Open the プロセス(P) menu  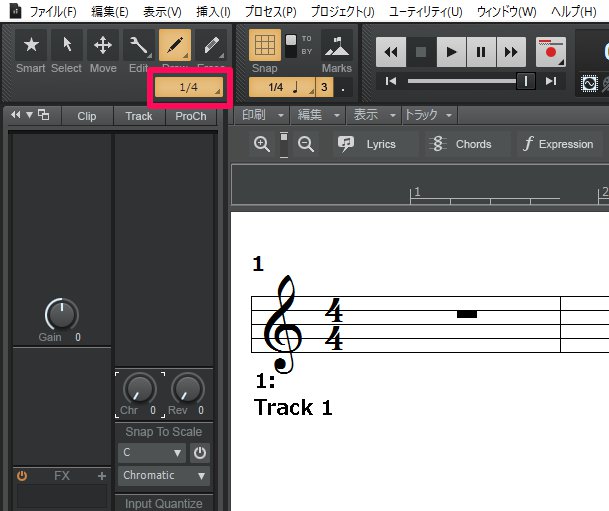[270, 12]
